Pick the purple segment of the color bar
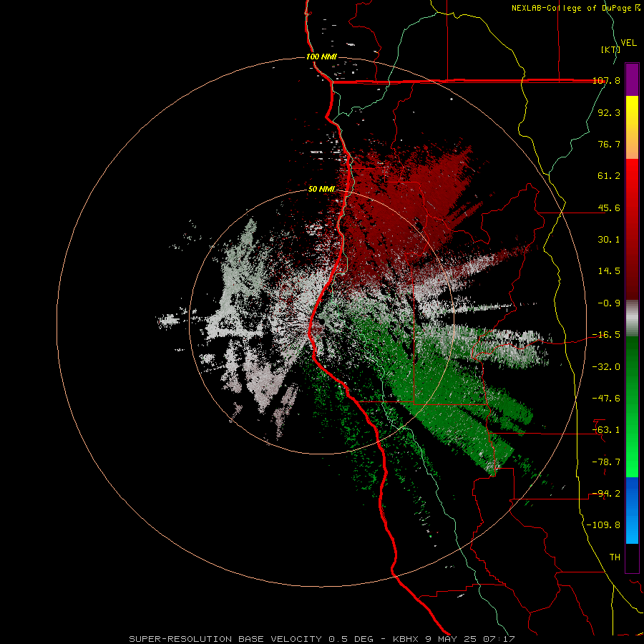644x644 pixels. click(x=632, y=79)
